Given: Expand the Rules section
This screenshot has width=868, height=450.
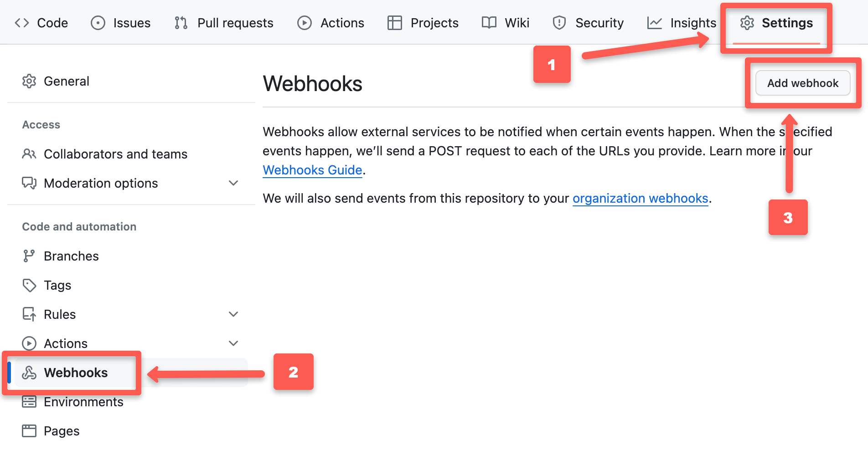Looking at the screenshot, I should pyautogui.click(x=233, y=314).
